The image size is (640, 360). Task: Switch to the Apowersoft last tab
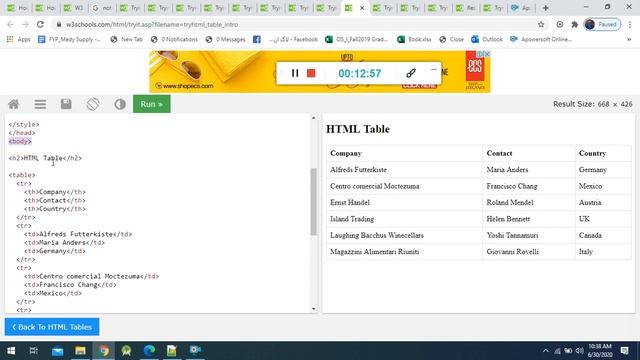(x=521, y=8)
